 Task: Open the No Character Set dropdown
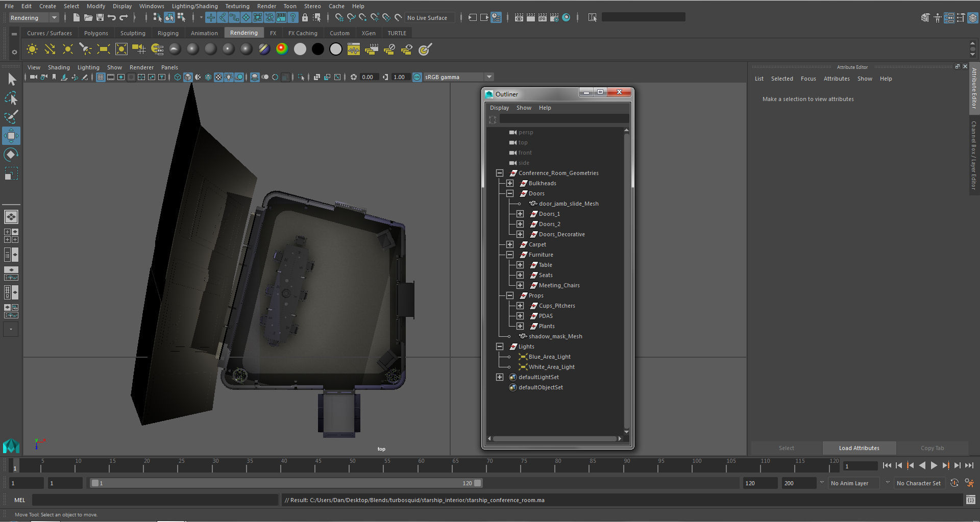tap(919, 483)
